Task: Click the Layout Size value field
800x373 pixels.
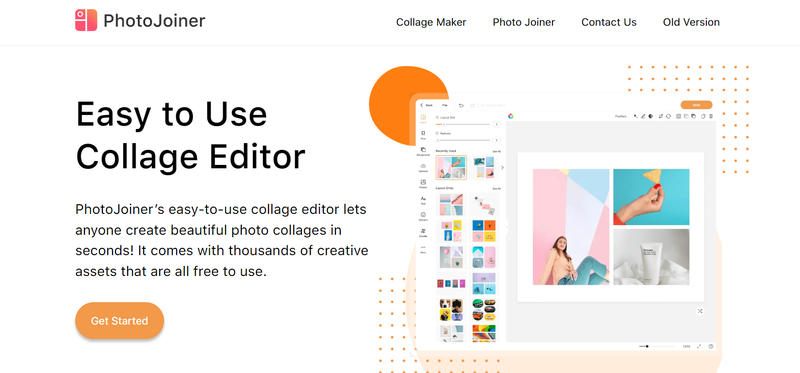Action: point(496,124)
